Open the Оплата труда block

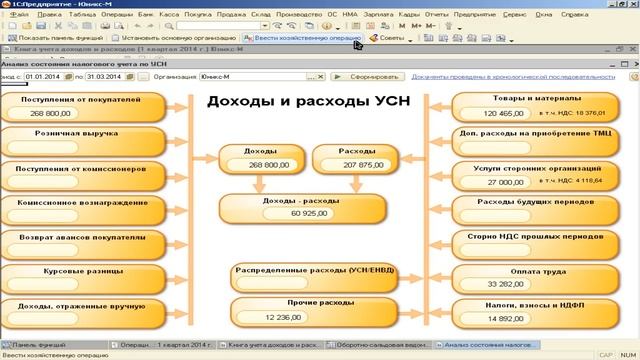pos(536,279)
